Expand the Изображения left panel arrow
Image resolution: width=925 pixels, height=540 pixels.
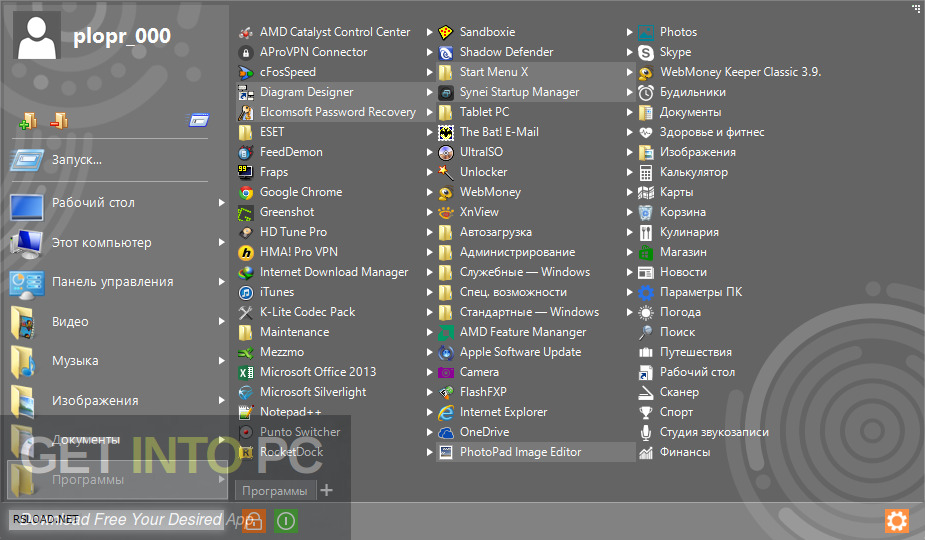click(x=222, y=400)
